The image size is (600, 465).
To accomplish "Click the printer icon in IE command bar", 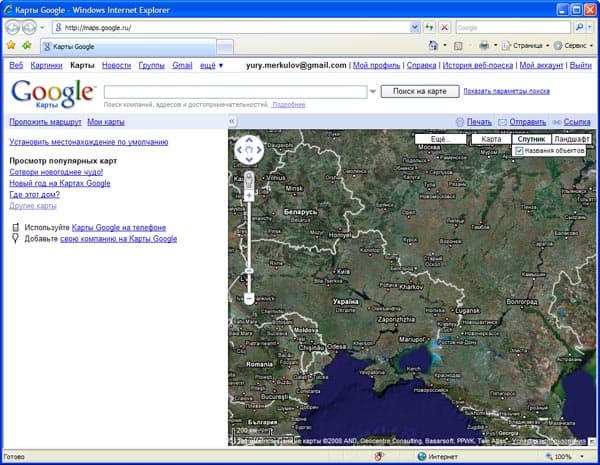I will pyautogui.click(x=484, y=46).
